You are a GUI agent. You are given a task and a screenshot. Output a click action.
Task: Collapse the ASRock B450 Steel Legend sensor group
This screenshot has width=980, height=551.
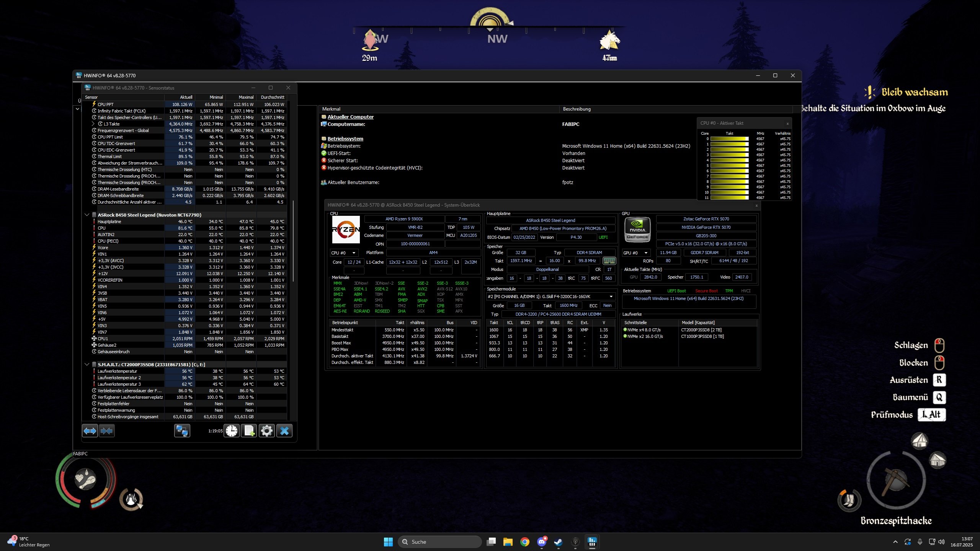click(x=87, y=215)
